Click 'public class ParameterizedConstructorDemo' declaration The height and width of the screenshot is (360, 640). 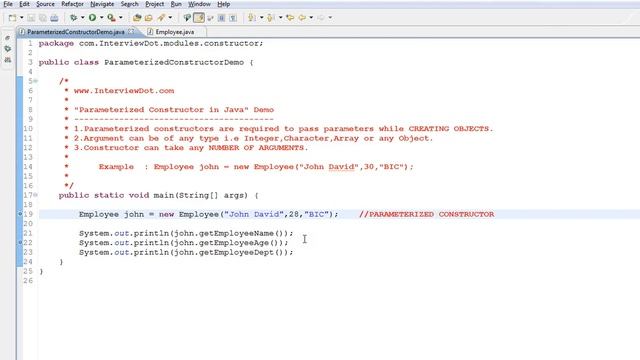tap(141, 62)
